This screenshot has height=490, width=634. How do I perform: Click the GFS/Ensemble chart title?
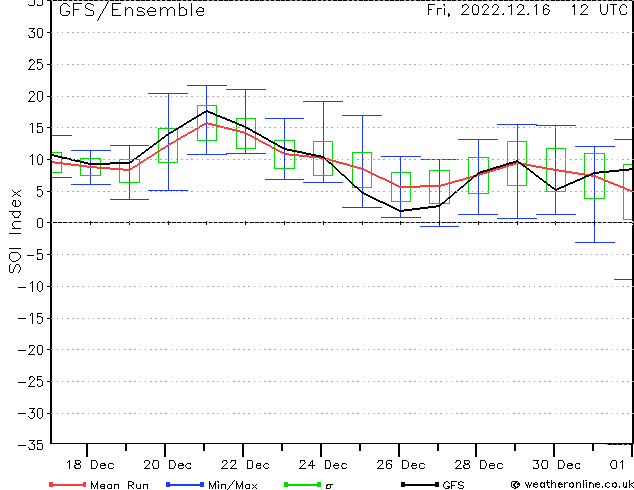point(132,10)
